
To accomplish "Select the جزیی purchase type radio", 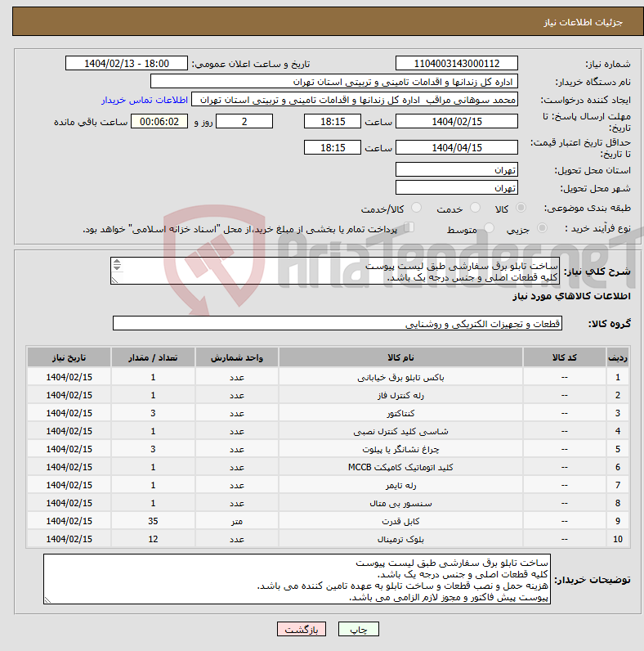I will 542,228.
